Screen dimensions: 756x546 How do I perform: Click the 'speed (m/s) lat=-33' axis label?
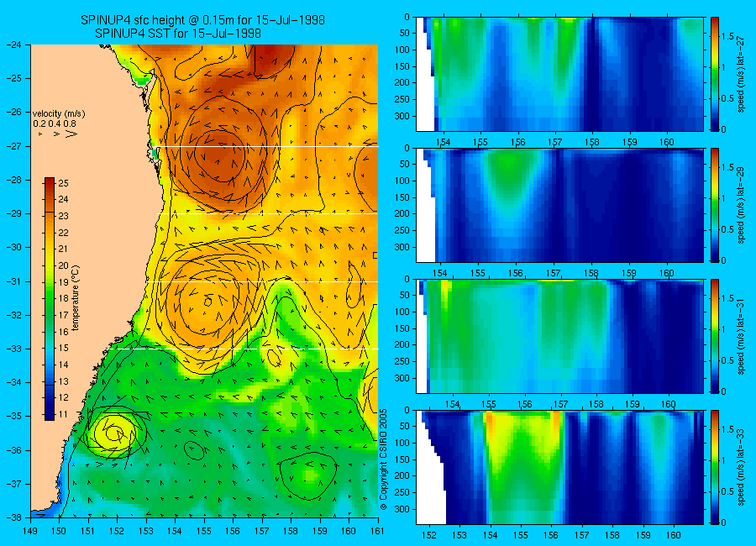(742, 467)
